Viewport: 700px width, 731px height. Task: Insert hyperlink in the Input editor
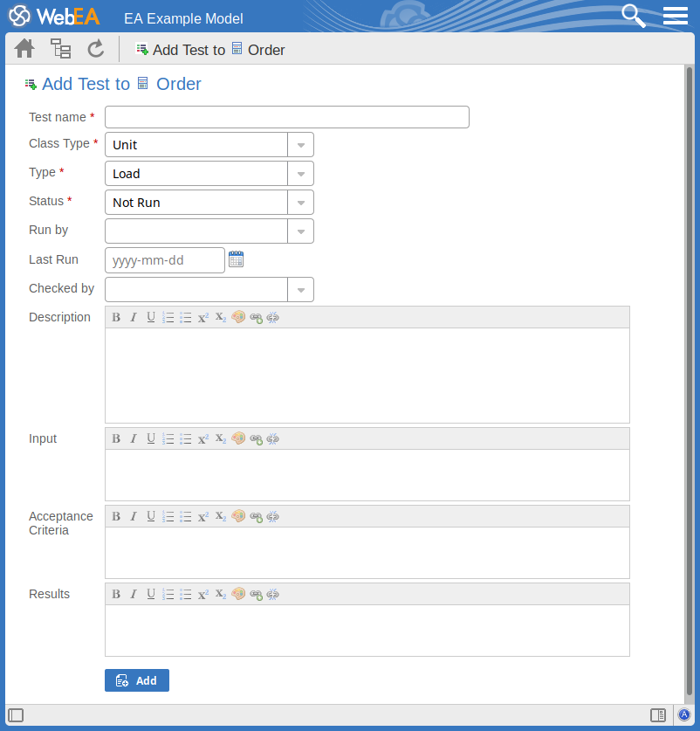coord(256,439)
